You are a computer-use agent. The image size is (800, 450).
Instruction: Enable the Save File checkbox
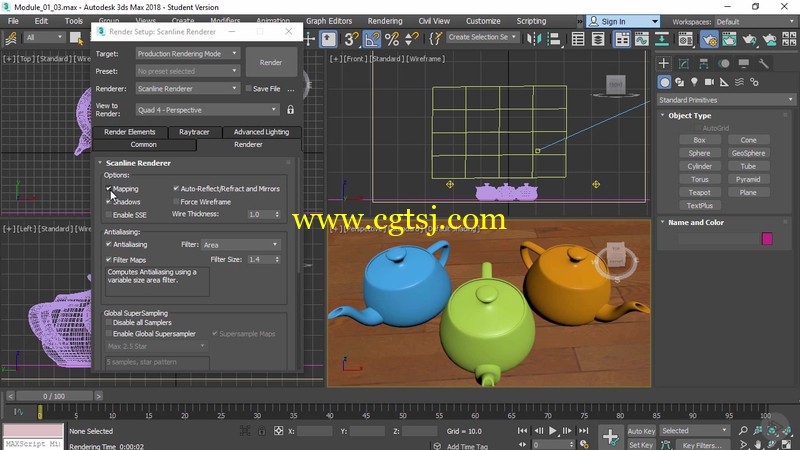click(248, 88)
